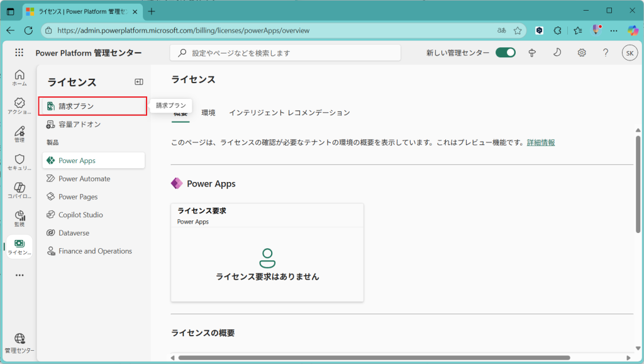Click the ライセンスの概要 heading
Image resolution: width=644 pixels, height=364 pixels.
pyautogui.click(x=203, y=333)
